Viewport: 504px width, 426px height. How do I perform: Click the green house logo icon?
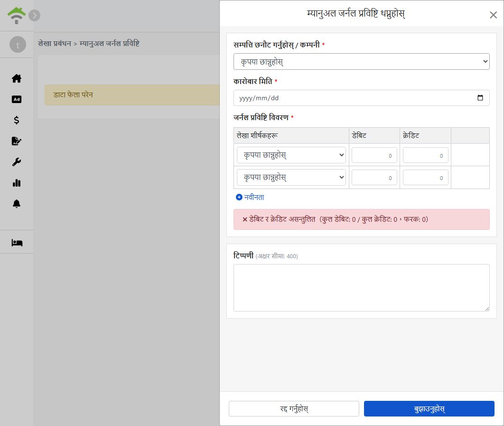pos(17,16)
